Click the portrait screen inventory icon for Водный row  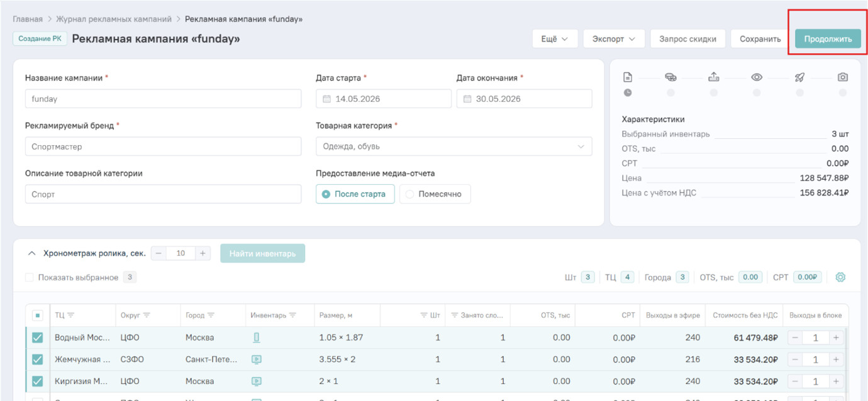[x=257, y=338]
